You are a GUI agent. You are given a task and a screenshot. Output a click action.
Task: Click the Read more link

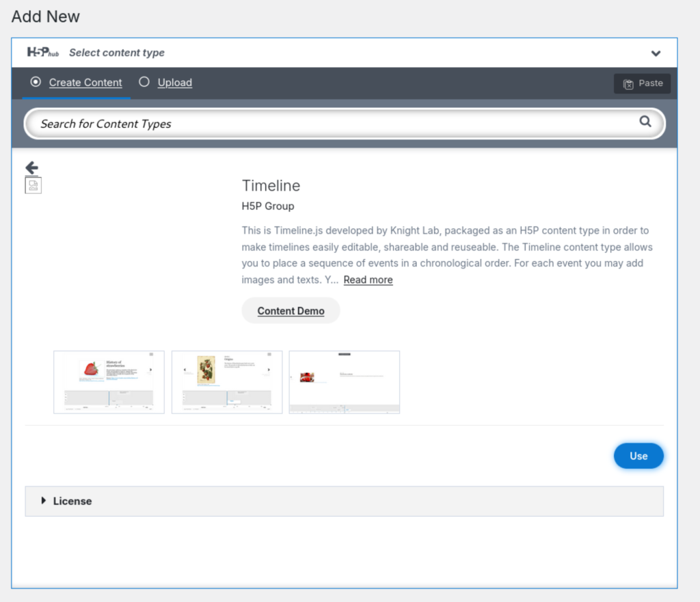pyautogui.click(x=368, y=280)
